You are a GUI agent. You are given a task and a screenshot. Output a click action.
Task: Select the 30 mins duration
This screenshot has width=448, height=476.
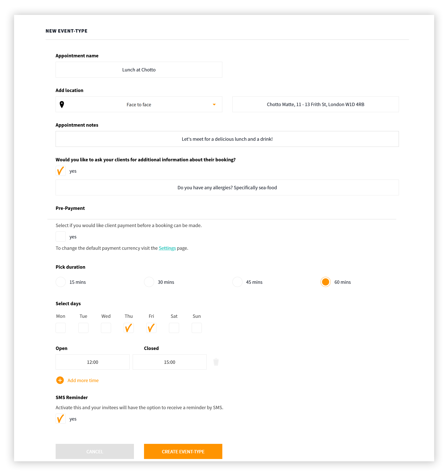coord(149,282)
